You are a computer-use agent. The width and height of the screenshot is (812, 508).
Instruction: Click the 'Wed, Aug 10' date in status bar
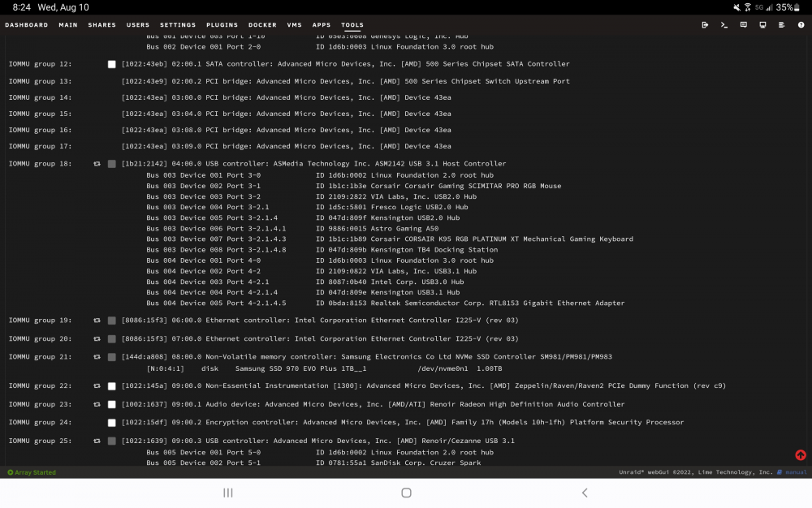[x=63, y=7]
